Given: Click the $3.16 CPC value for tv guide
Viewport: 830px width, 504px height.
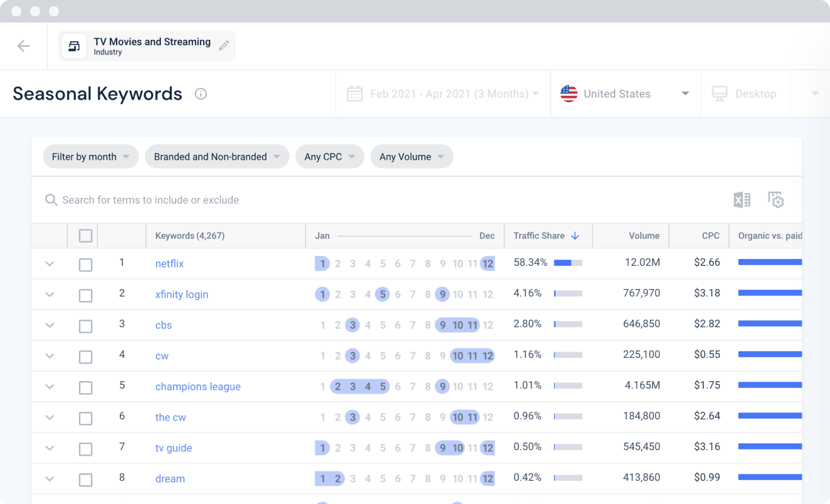Looking at the screenshot, I should point(707,446).
